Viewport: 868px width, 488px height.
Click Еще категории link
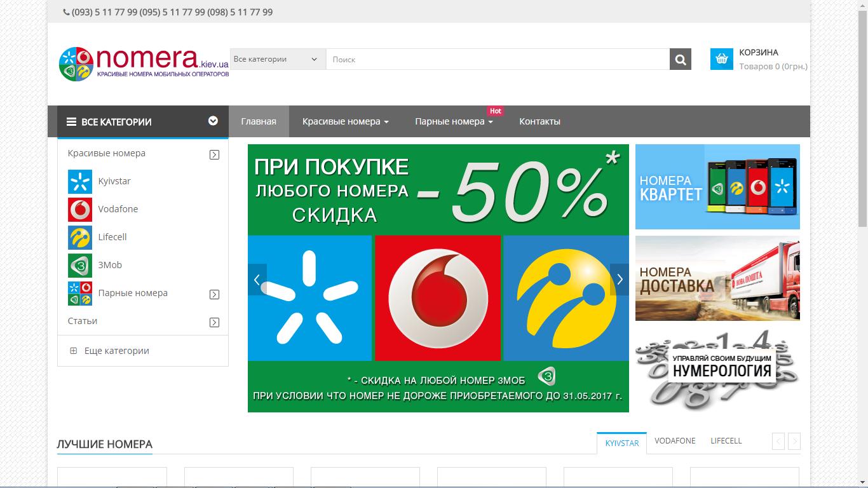[x=117, y=351]
